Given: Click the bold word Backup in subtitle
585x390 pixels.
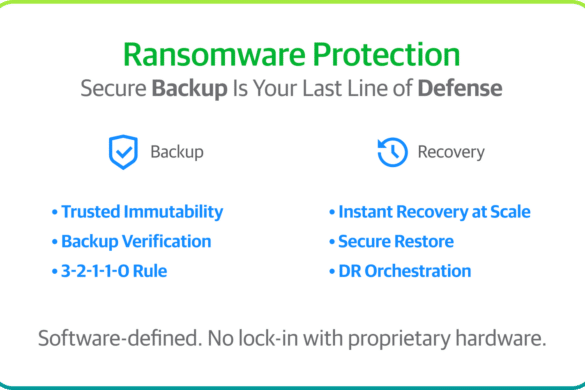Looking at the screenshot, I should click(x=190, y=89).
